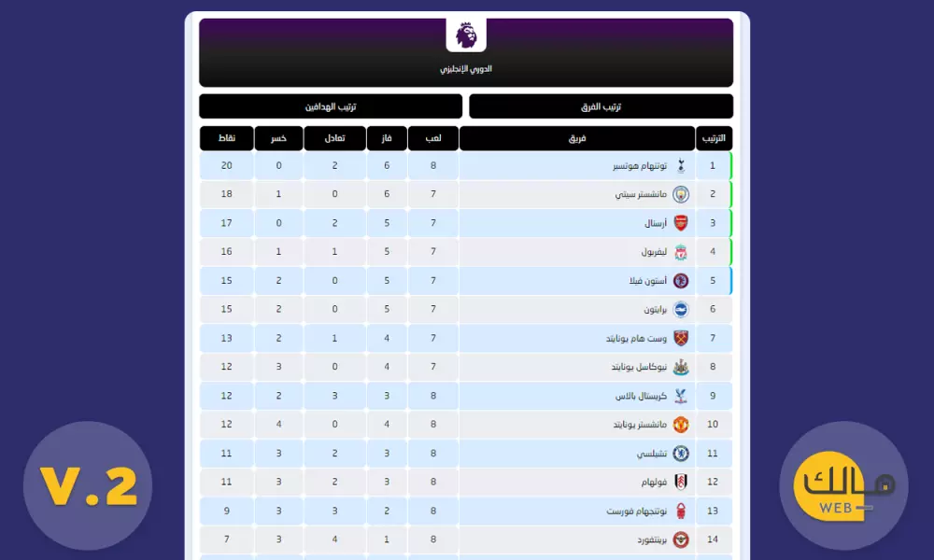The height and width of the screenshot is (560, 934).
Task: Click the الدوري الإنجليزي header bar
Action: (x=465, y=68)
